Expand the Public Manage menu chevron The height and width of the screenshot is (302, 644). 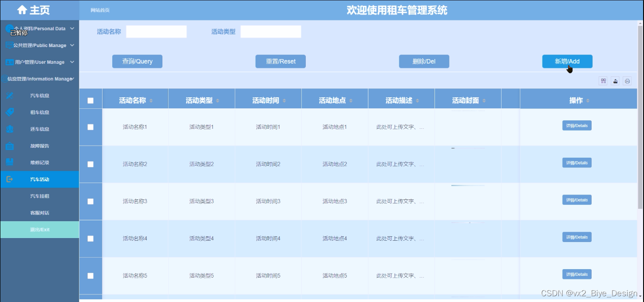[x=72, y=45]
